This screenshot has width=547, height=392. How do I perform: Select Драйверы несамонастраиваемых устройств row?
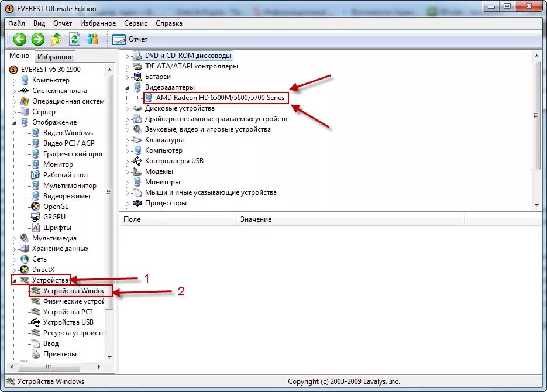[x=216, y=119]
